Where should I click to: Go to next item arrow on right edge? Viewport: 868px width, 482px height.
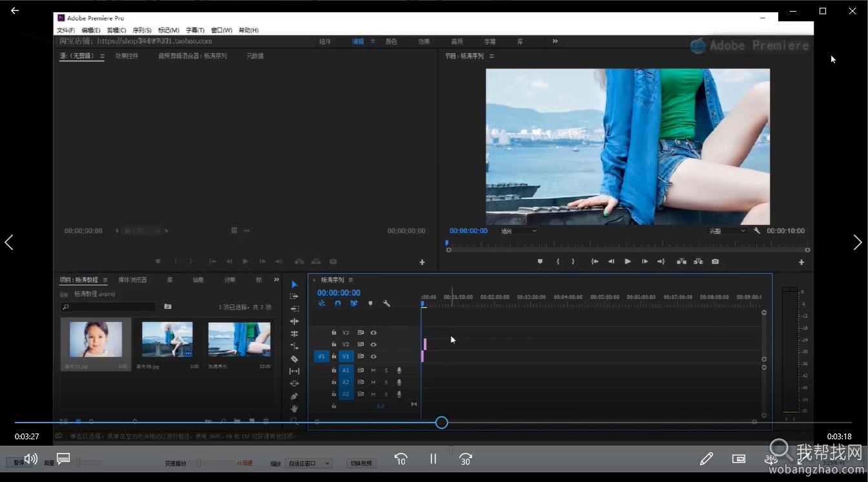858,242
